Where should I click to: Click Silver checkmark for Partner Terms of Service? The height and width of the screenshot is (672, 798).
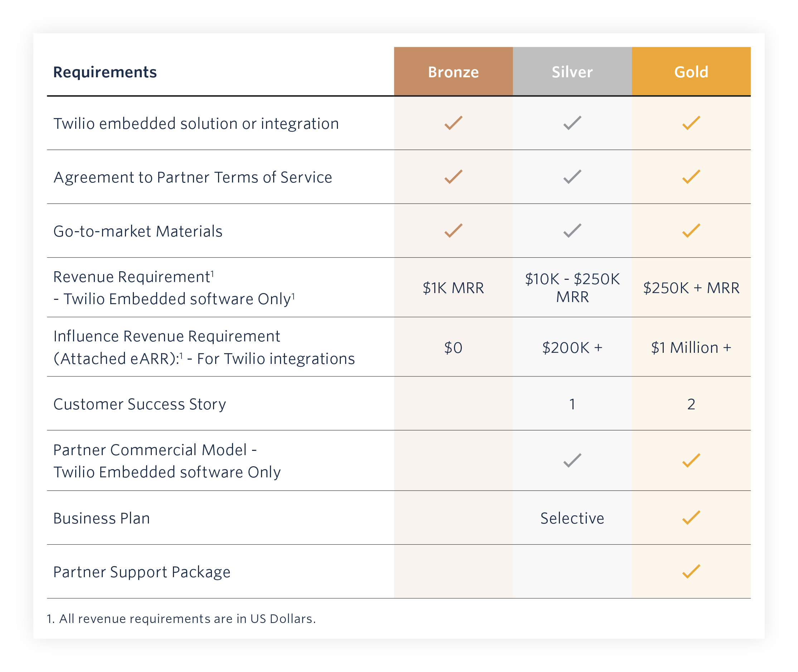pos(572,177)
